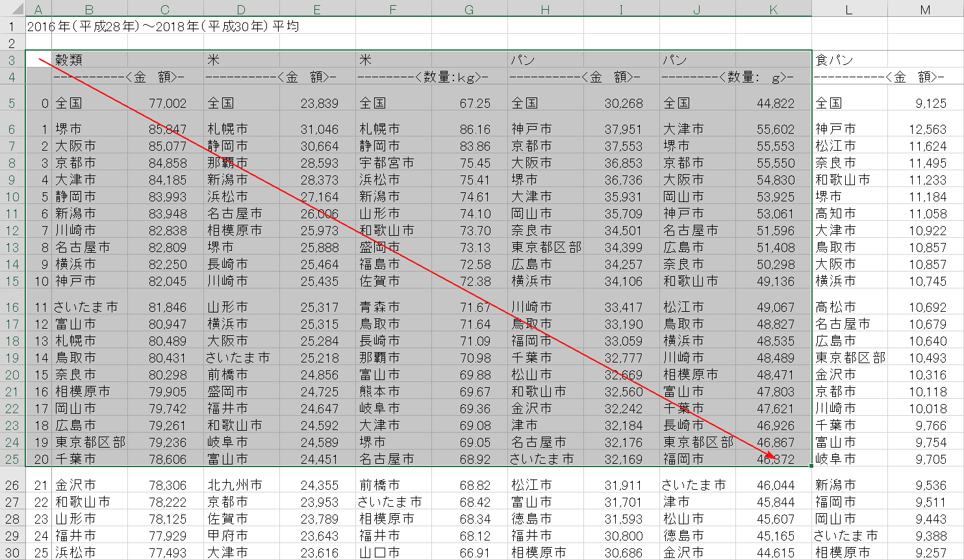Viewport: 964px width, 560px height.
Task: Select row 2 header
Action: coord(12,43)
